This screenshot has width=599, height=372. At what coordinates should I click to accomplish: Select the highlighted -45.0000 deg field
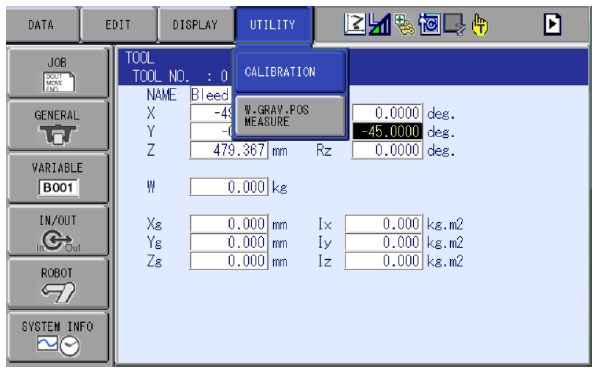click(387, 131)
